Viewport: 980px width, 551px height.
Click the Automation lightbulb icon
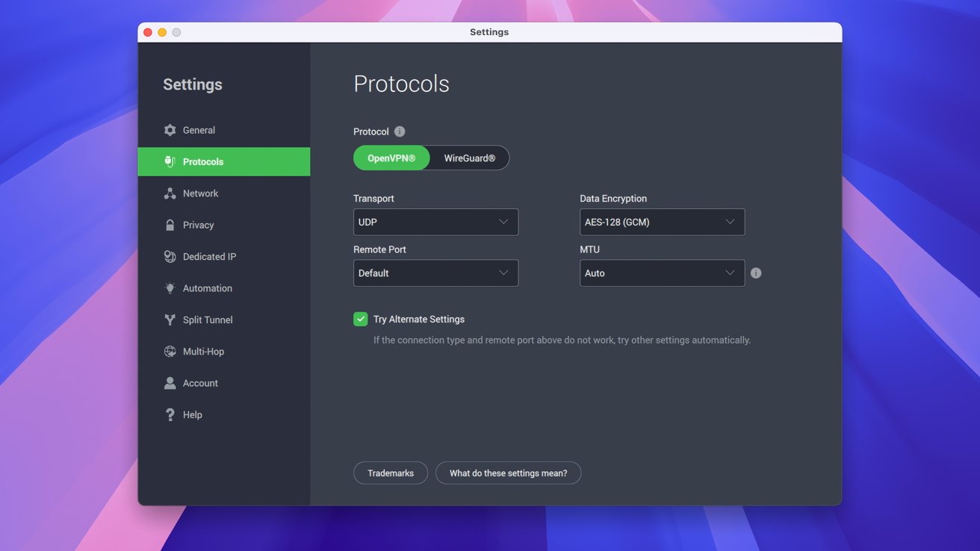coord(170,288)
